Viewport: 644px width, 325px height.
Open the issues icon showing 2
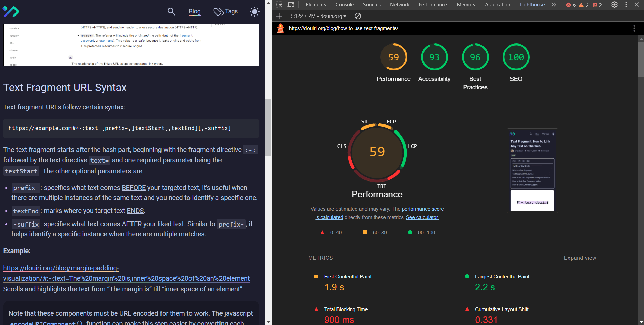[596, 5]
